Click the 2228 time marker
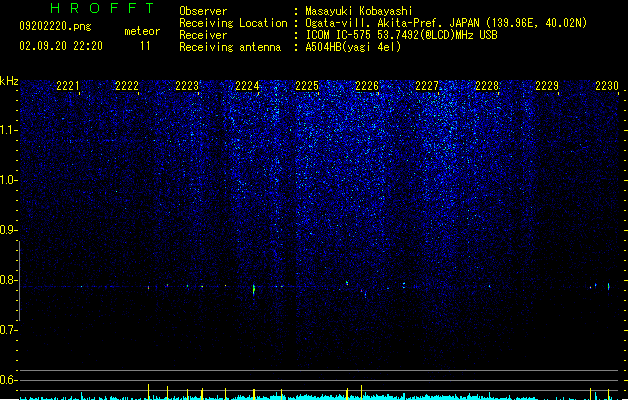The image size is (629, 400). click(487, 86)
